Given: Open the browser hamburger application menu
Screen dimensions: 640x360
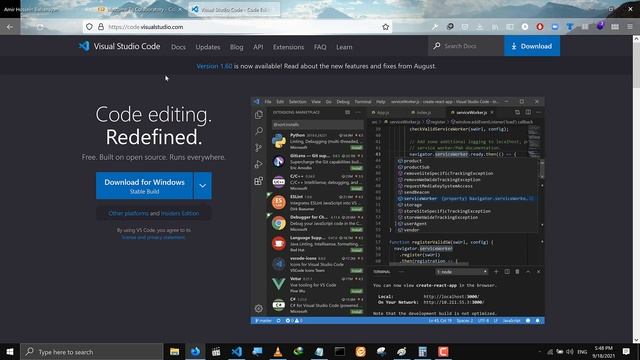Looking at the screenshot, I should point(630,27).
